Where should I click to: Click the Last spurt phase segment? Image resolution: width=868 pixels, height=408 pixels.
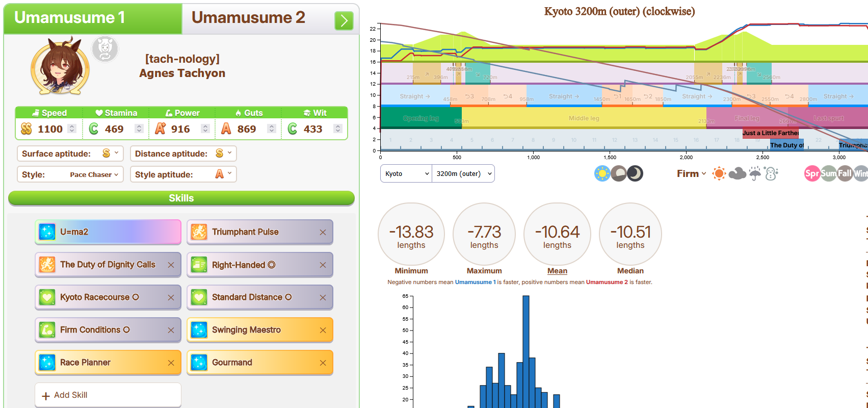pos(828,118)
